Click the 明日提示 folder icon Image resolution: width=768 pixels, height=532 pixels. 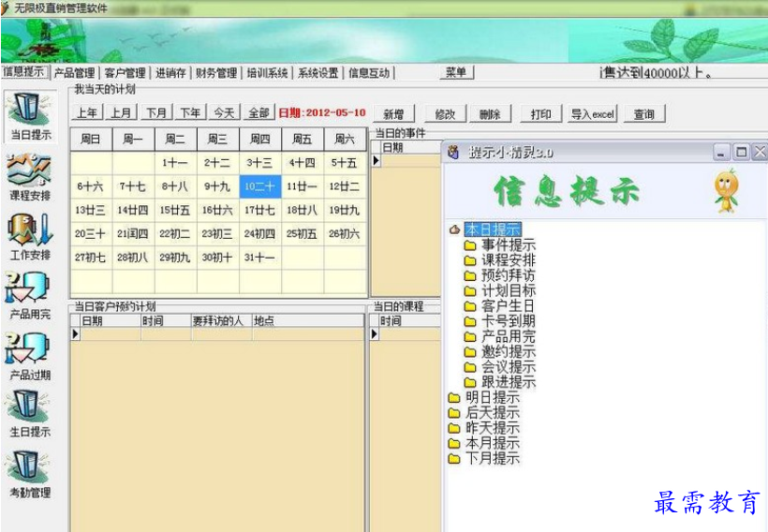(x=454, y=398)
